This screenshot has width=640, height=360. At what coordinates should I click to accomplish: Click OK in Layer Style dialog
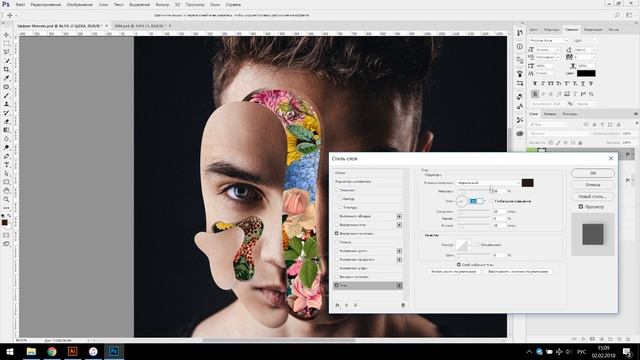point(593,173)
